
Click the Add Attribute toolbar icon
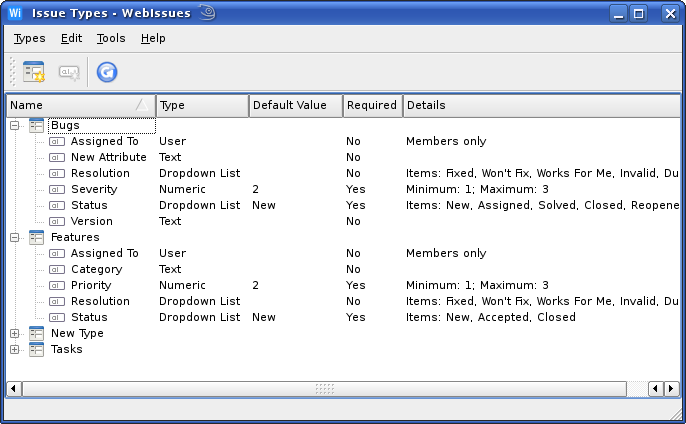coord(69,72)
